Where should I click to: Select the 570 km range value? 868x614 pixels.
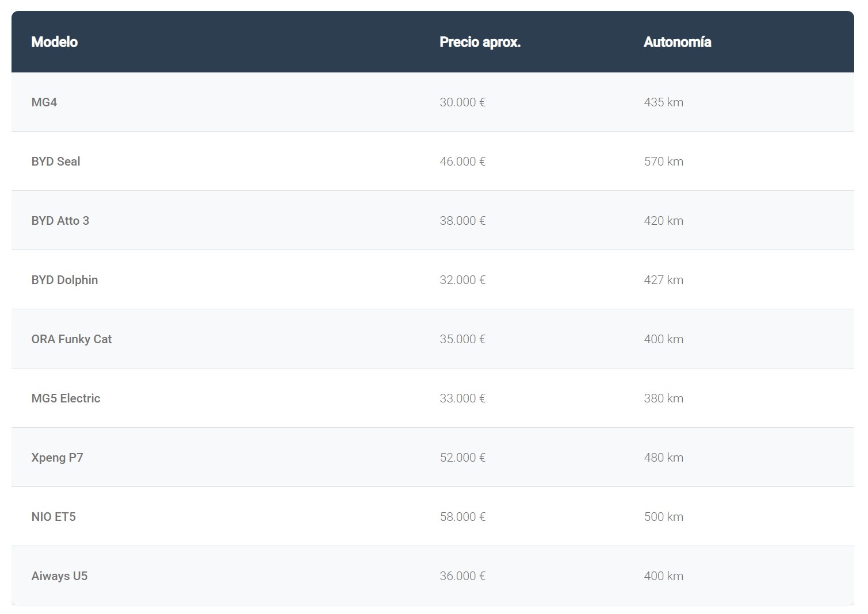pyautogui.click(x=663, y=162)
